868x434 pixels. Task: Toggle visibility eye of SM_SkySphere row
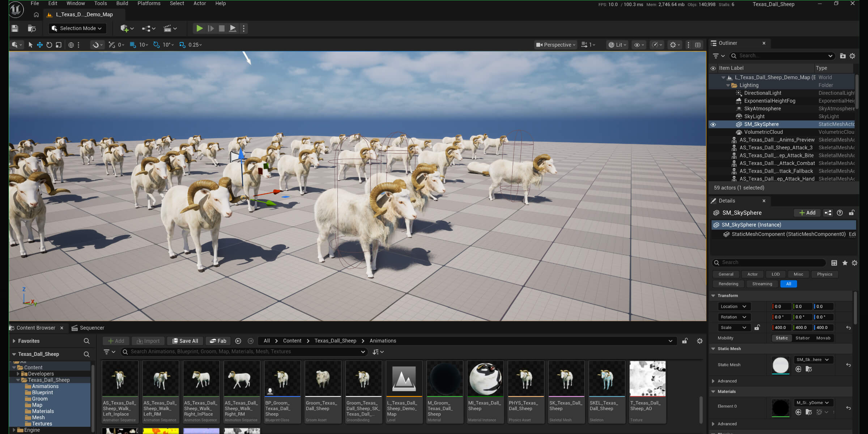713,124
